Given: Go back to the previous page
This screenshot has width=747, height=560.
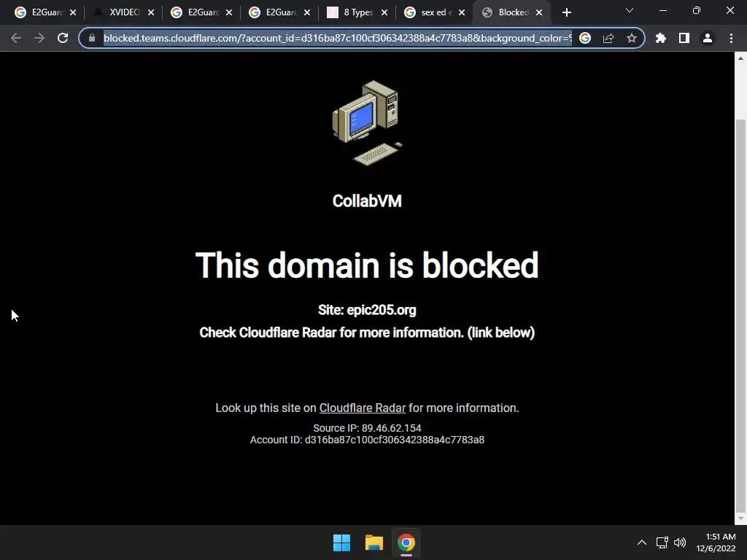Looking at the screenshot, I should pos(16,38).
